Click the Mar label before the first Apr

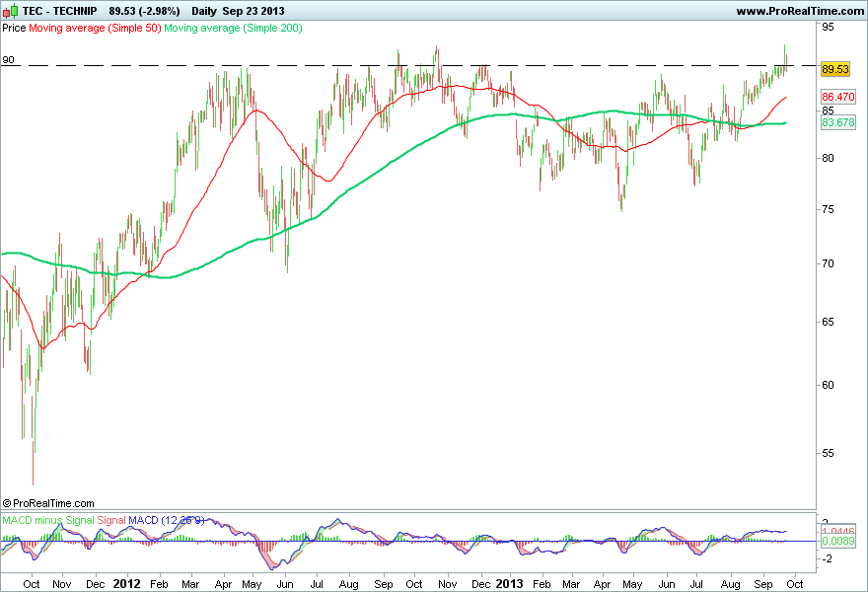click(x=190, y=584)
